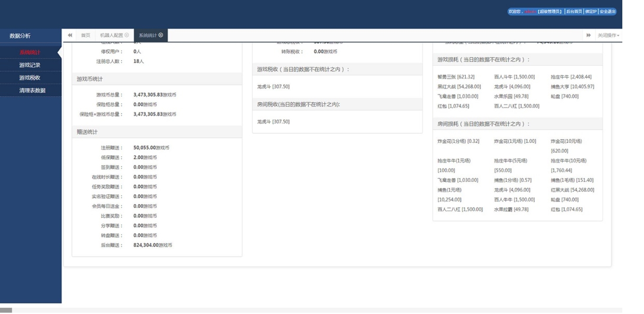
Task: Click the 后台首页 link in header
Action: 574,12
